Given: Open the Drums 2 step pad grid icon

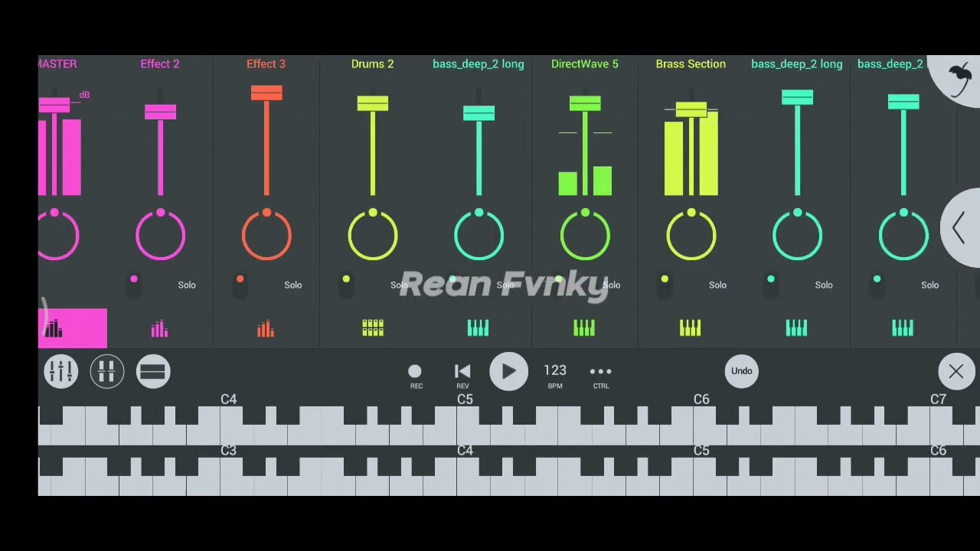Looking at the screenshot, I should click(x=373, y=328).
